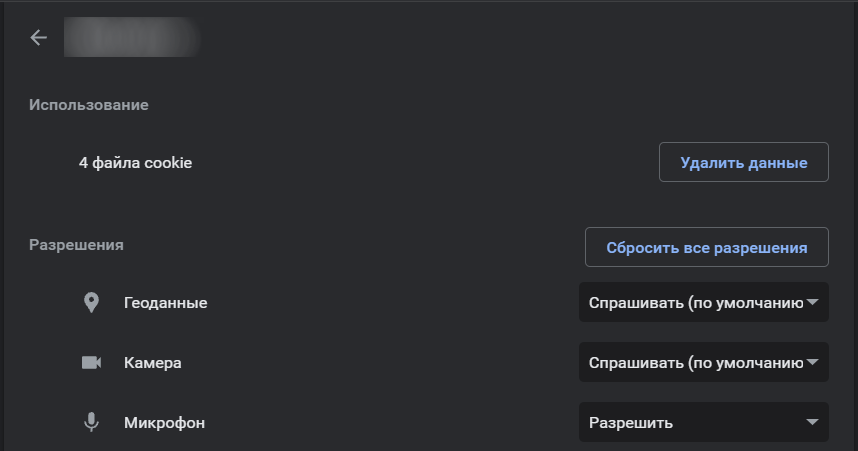858x451 pixels.
Task: Open the Камера permission dropdown
Action: [704, 362]
